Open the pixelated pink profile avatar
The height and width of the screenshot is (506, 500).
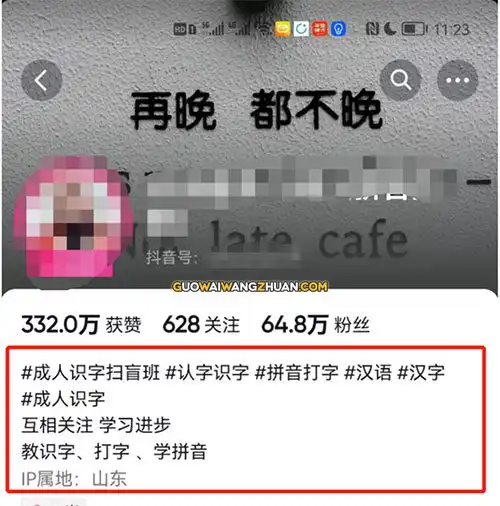click(x=73, y=217)
